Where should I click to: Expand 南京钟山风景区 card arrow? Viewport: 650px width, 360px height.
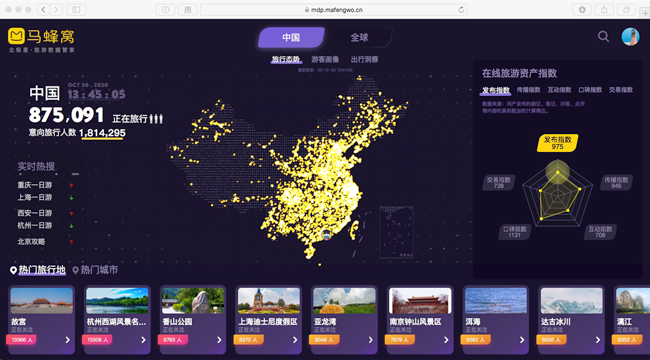(x=446, y=340)
